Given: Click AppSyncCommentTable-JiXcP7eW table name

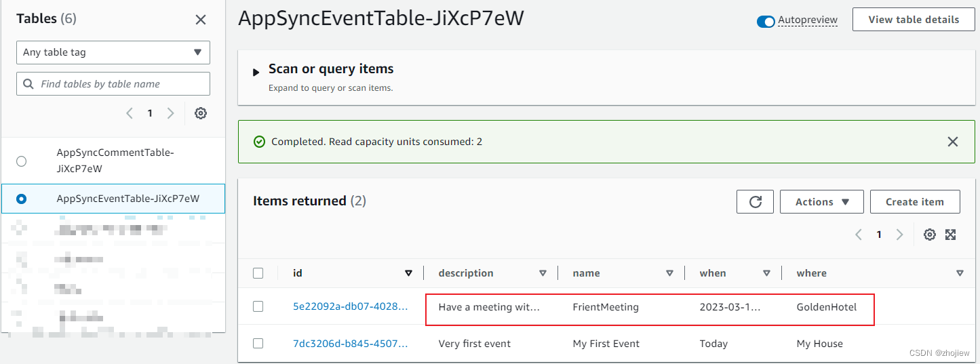Looking at the screenshot, I should click(115, 161).
